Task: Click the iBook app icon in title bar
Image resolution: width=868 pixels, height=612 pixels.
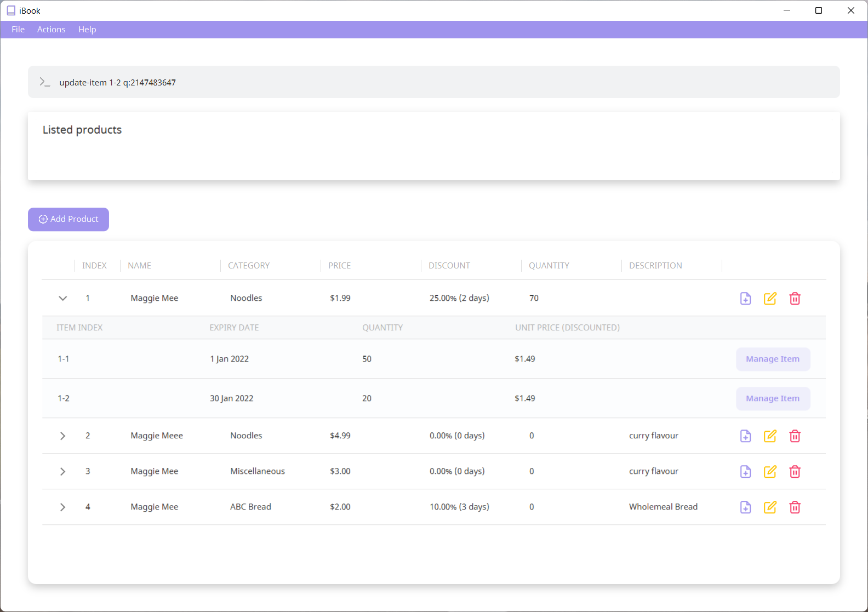Action: click(11, 10)
